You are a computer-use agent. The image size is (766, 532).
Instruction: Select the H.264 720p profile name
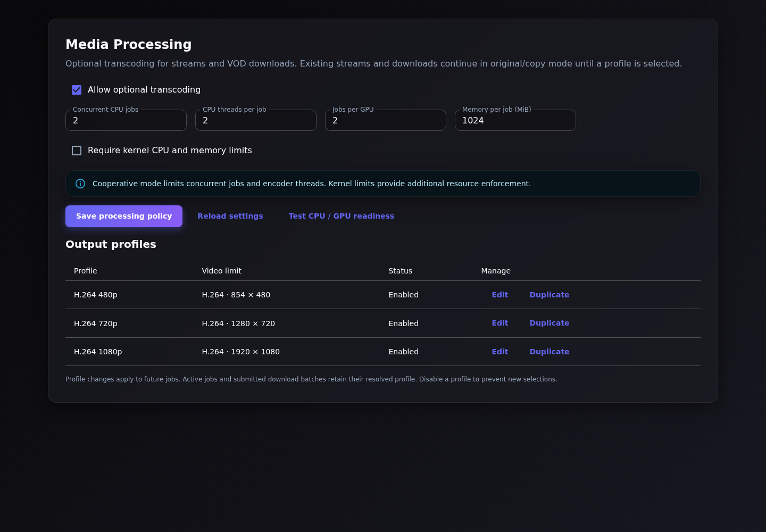[x=96, y=323]
